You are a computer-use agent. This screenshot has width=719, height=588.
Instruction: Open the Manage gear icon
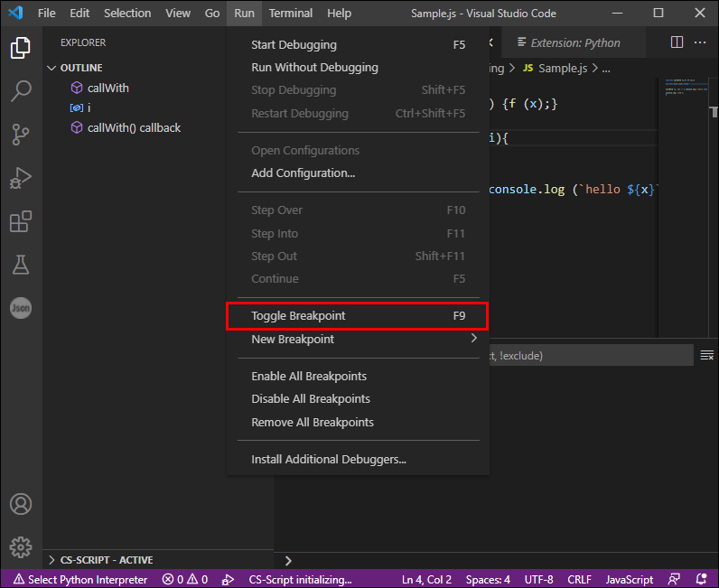[x=21, y=547]
